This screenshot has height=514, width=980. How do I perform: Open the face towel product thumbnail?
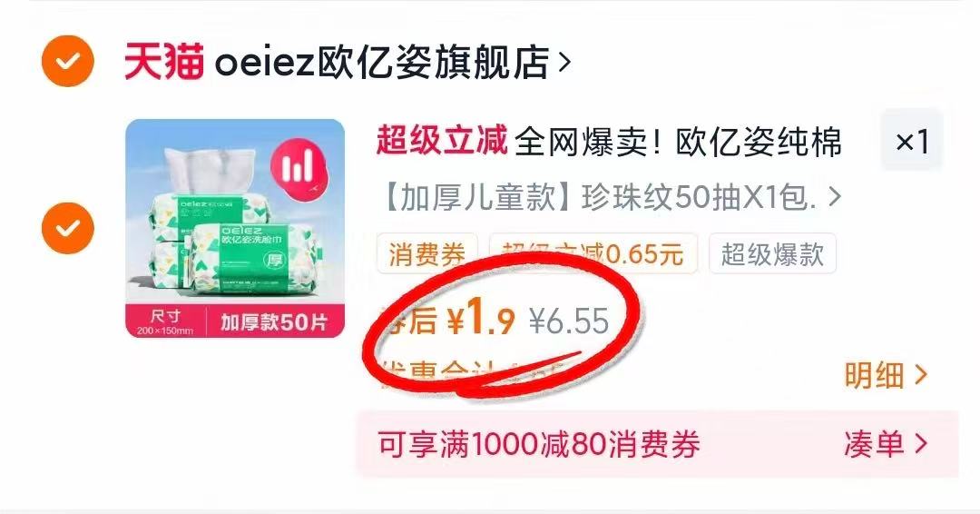click(x=235, y=228)
